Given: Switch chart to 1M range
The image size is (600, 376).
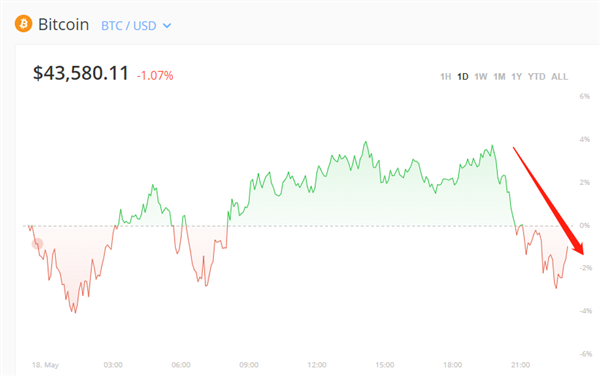Looking at the screenshot, I should [x=499, y=77].
